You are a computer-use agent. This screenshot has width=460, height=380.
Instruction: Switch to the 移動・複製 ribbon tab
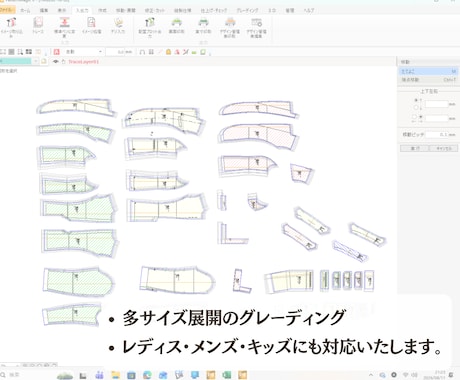pyautogui.click(x=126, y=10)
